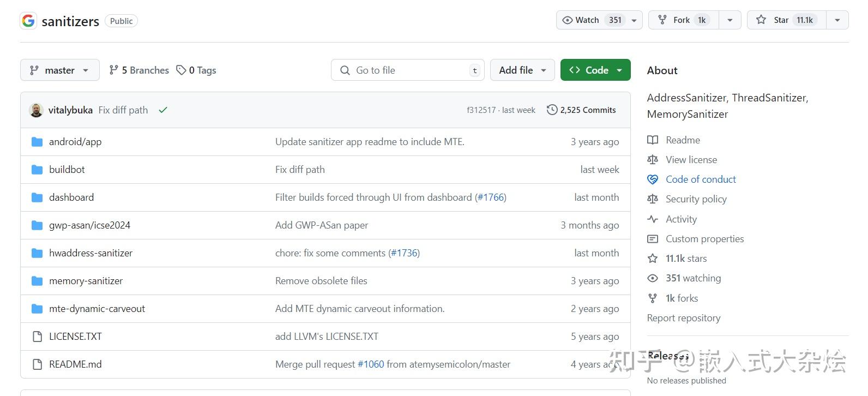Screen dimensions: 868x396
Task: Open the 0 Tags page
Action: (x=196, y=70)
